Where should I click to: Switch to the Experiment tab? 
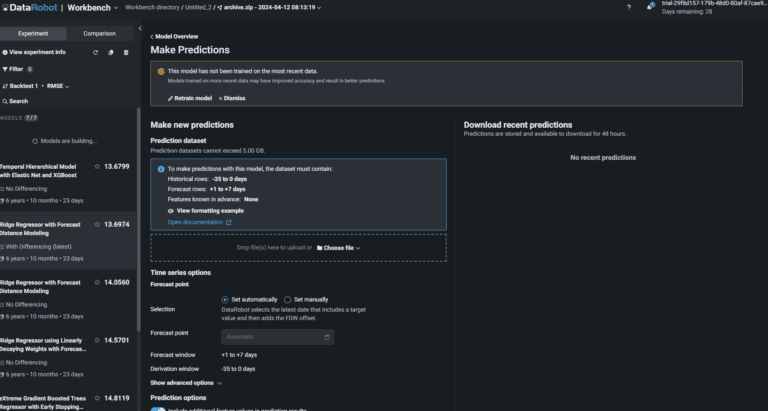33,33
